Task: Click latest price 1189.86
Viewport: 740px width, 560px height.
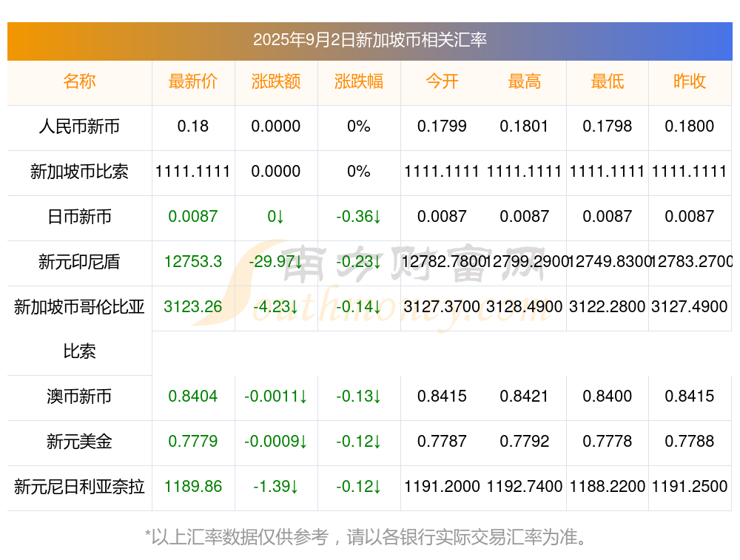Action: (x=192, y=487)
